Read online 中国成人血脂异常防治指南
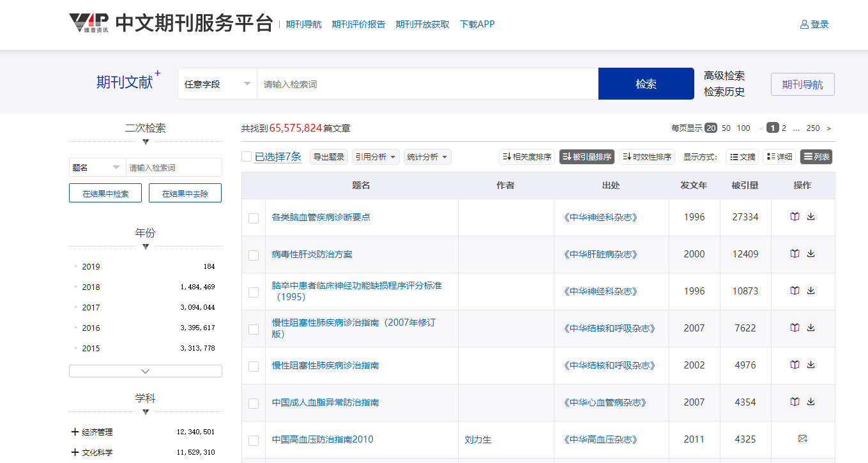This screenshot has width=868, height=463. 795,402
